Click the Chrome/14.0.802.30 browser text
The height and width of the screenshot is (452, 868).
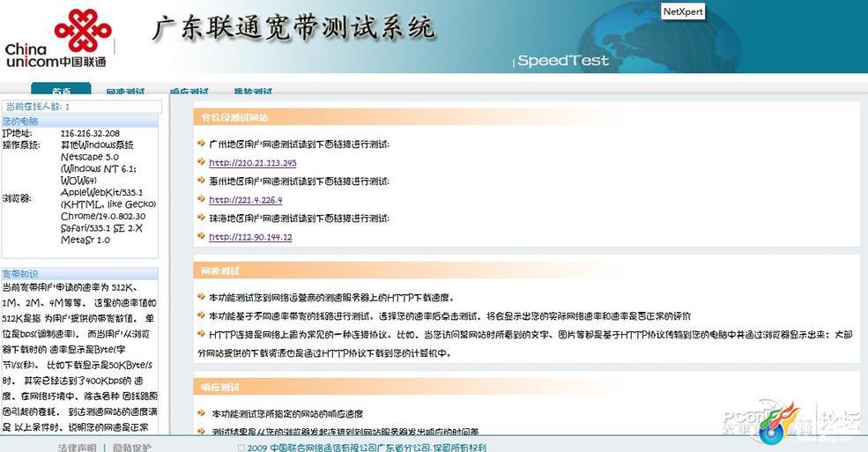coord(103,217)
